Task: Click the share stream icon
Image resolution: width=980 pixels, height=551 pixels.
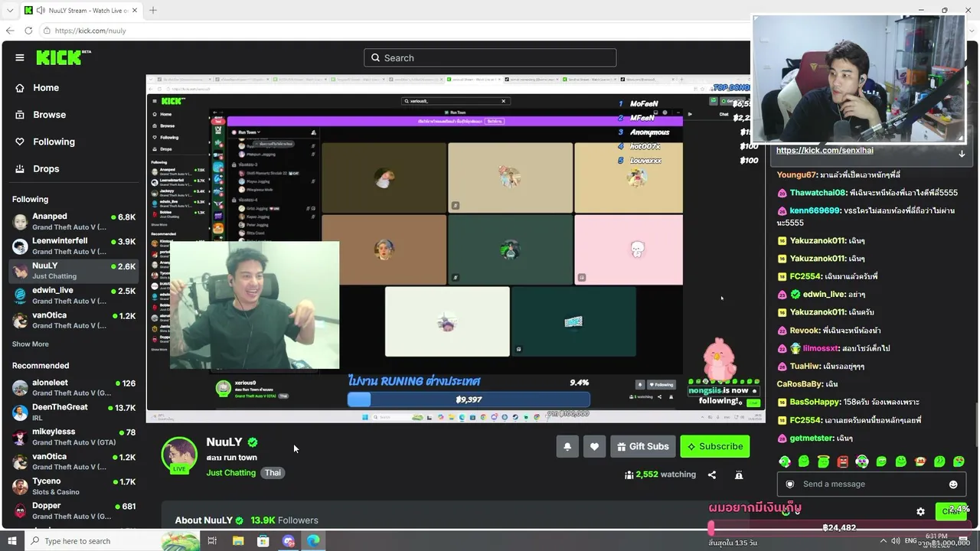Action: tap(712, 474)
